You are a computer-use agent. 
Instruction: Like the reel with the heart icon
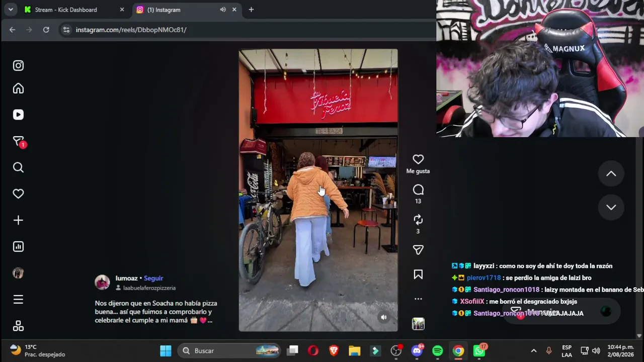418,159
